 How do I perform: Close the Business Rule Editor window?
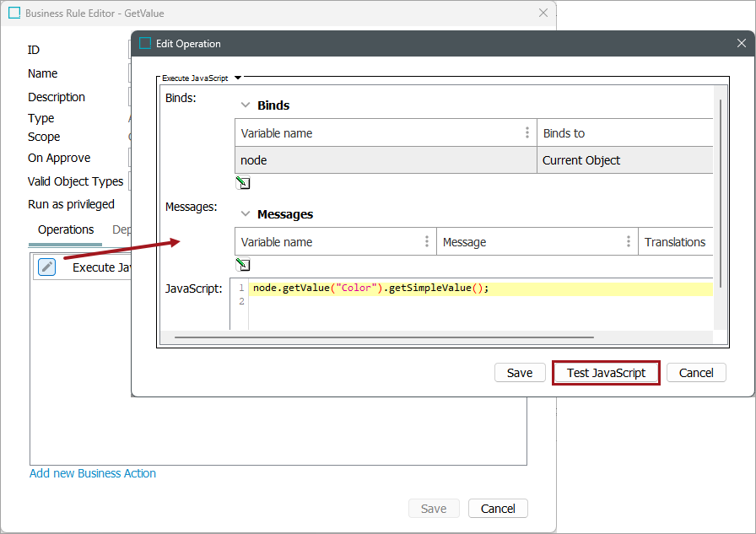click(x=543, y=13)
